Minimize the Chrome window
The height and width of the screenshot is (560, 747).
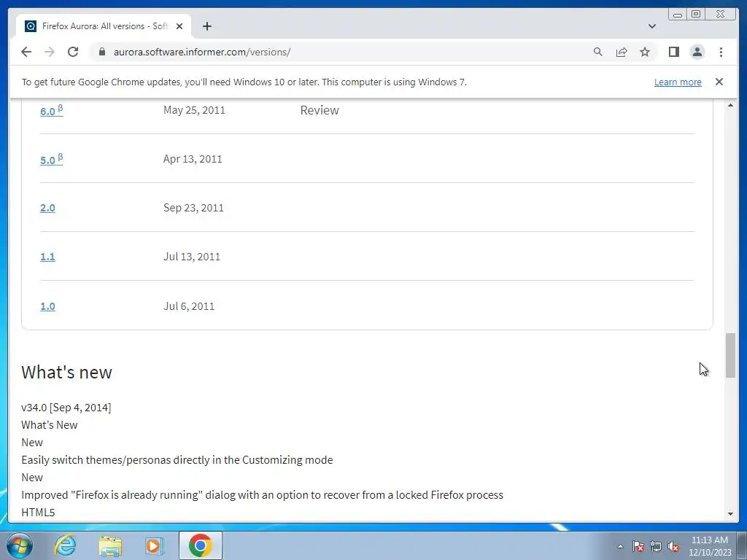[x=678, y=15]
